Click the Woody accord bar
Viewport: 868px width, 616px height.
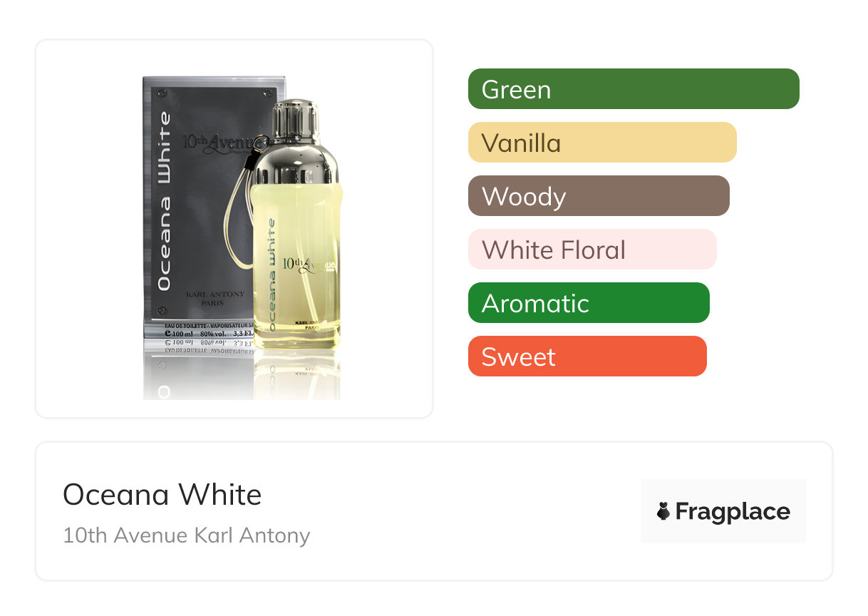pyautogui.click(x=599, y=196)
